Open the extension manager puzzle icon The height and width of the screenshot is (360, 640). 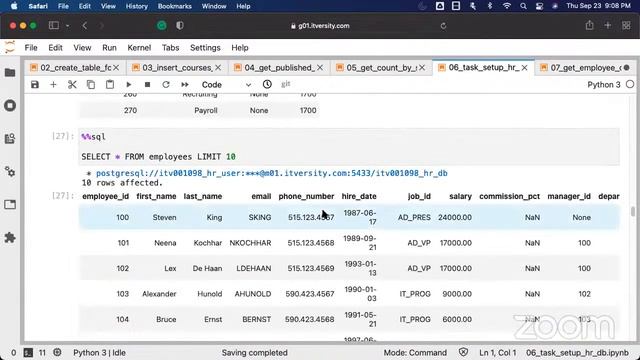(x=10, y=238)
